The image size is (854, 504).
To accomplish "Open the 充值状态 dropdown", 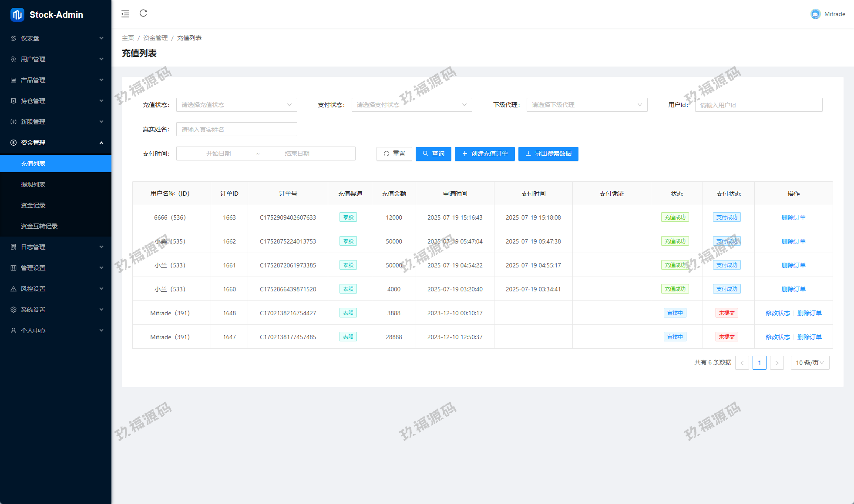I will pyautogui.click(x=236, y=105).
